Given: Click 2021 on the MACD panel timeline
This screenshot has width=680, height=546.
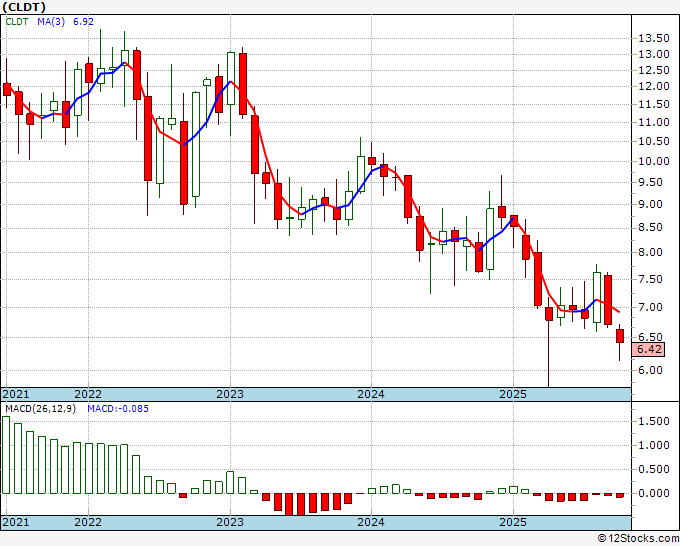Looking at the screenshot, I should [15, 522].
